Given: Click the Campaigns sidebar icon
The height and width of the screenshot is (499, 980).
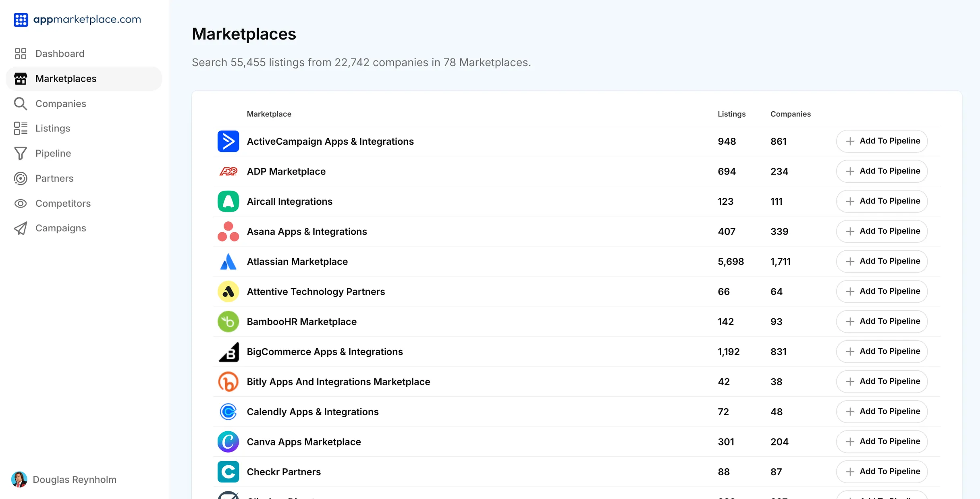Looking at the screenshot, I should pyautogui.click(x=21, y=228).
